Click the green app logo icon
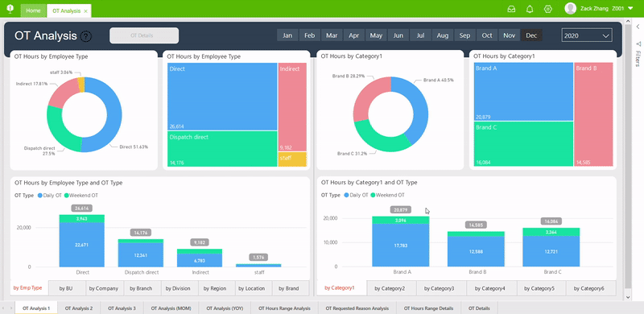This screenshot has height=314, width=644. (x=10, y=9)
